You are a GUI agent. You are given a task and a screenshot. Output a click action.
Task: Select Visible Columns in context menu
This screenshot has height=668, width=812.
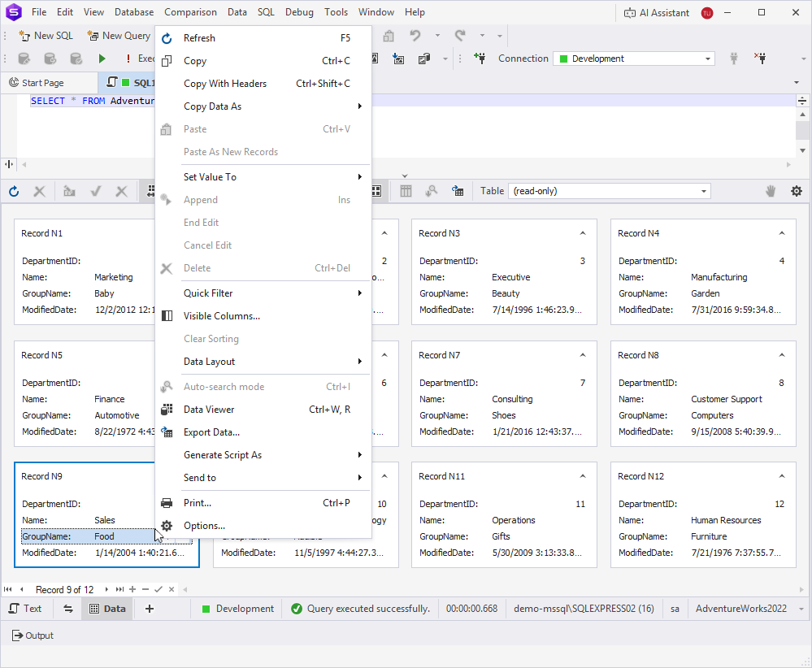(x=221, y=316)
